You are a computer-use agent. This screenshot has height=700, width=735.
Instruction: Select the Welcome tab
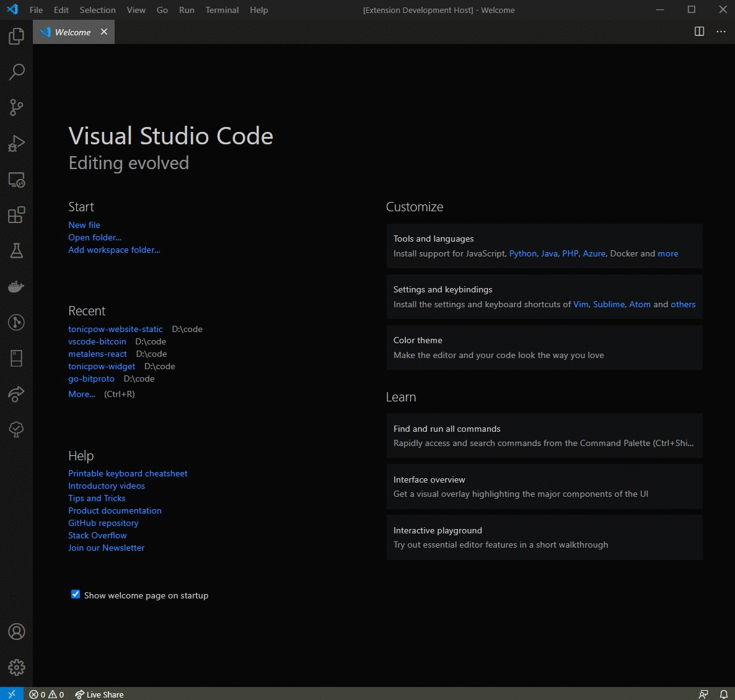[x=74, y=32]
